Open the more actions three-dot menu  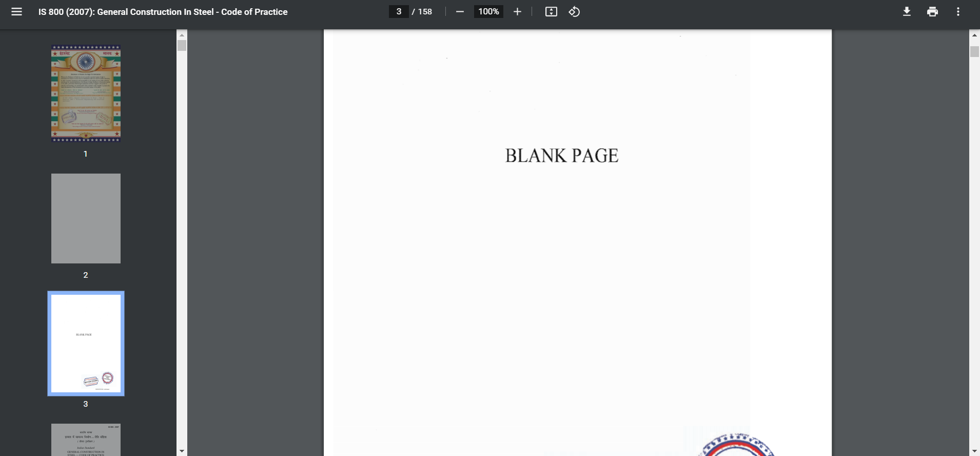958,12
